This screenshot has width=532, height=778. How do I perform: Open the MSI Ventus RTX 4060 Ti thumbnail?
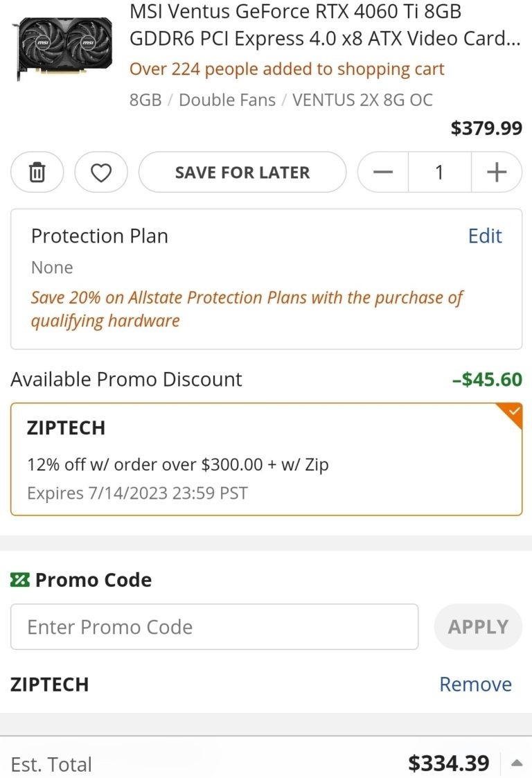click(62, 46)
